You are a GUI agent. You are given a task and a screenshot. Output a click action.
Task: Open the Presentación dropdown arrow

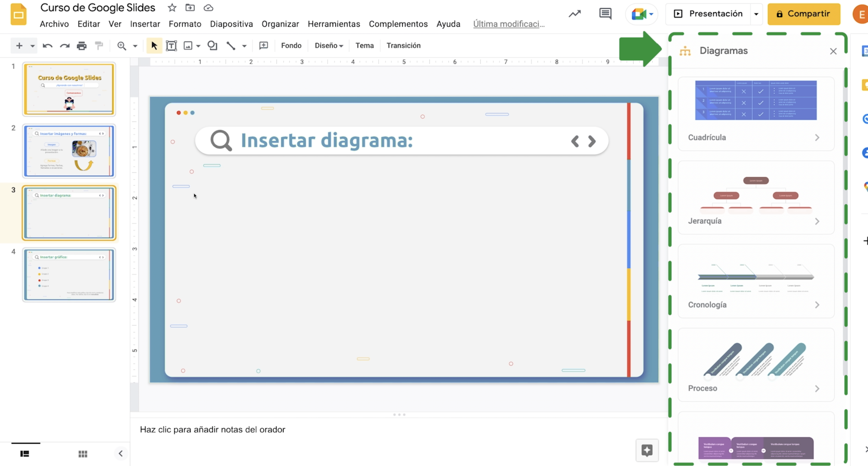pos(756,14)
